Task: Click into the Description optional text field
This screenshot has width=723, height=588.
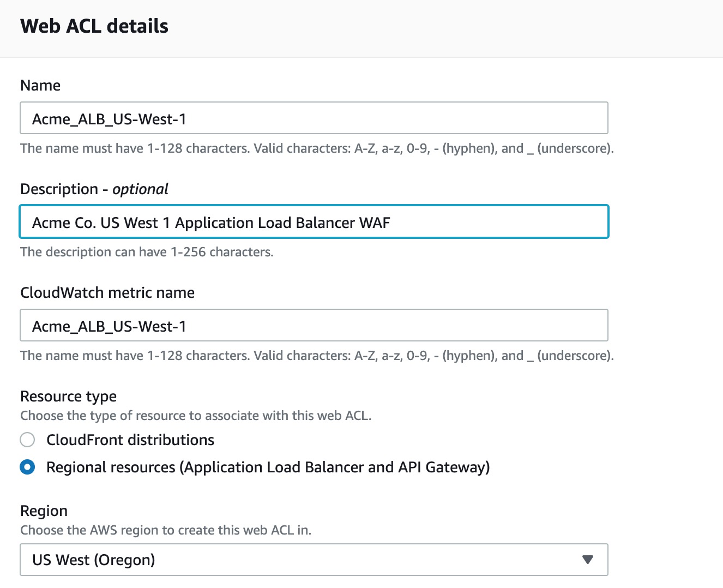Action: (314, 221)
